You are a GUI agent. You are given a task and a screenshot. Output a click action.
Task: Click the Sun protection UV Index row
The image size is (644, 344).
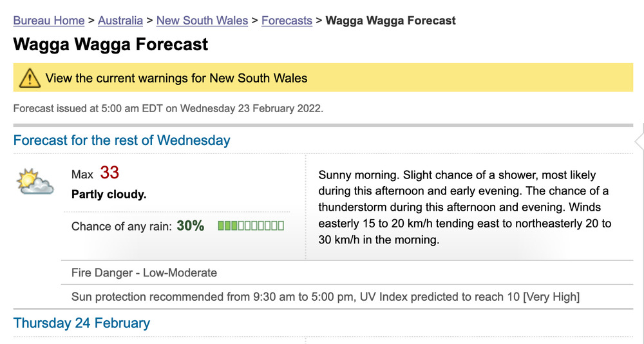[x=347, y=297]
